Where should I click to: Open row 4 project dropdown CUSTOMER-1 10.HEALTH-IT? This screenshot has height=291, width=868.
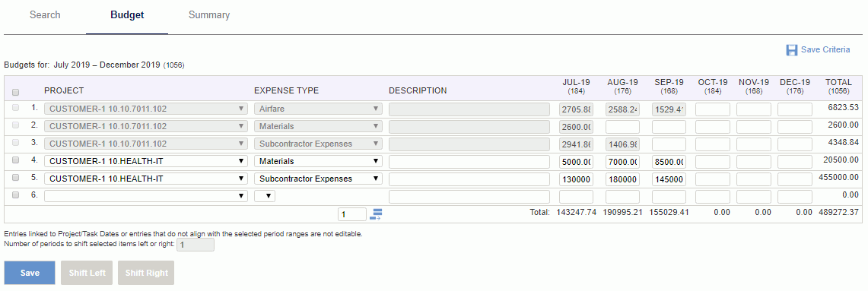tap(145, 161)
